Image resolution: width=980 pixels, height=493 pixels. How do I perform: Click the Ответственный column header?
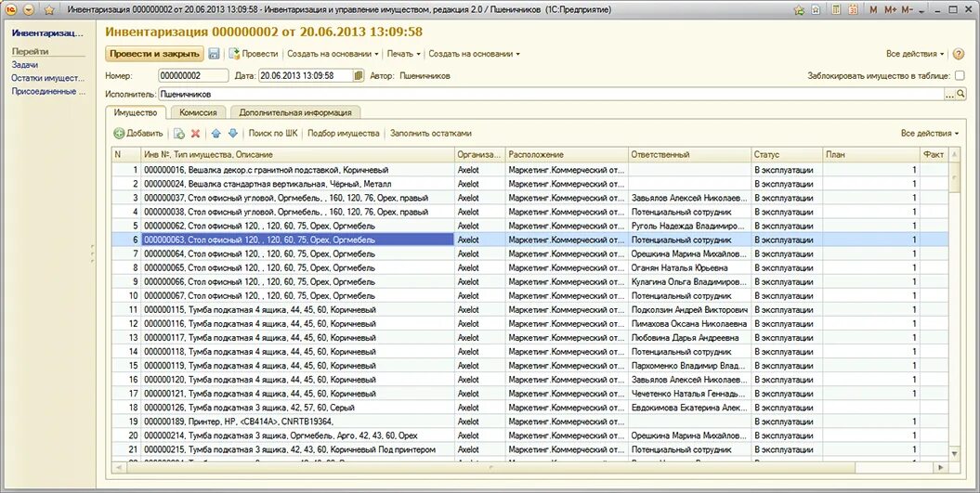pos(689,154)
